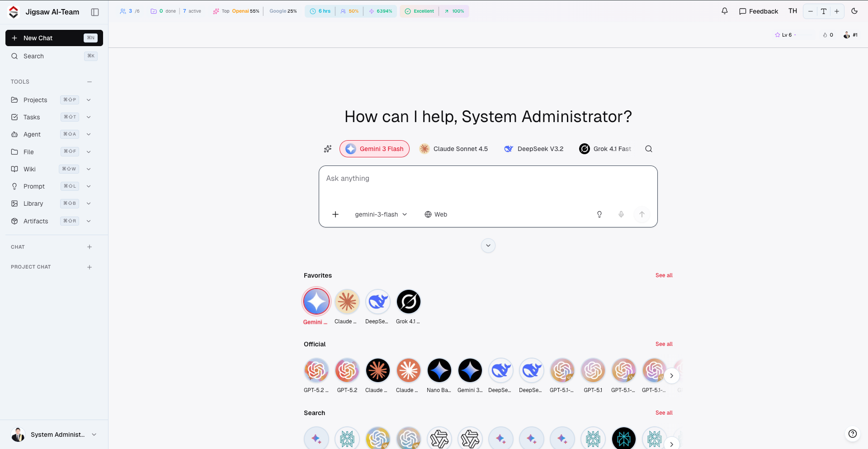
Task: Choose the model labeled exactly GPT-5.1
Action: [593, 370]
